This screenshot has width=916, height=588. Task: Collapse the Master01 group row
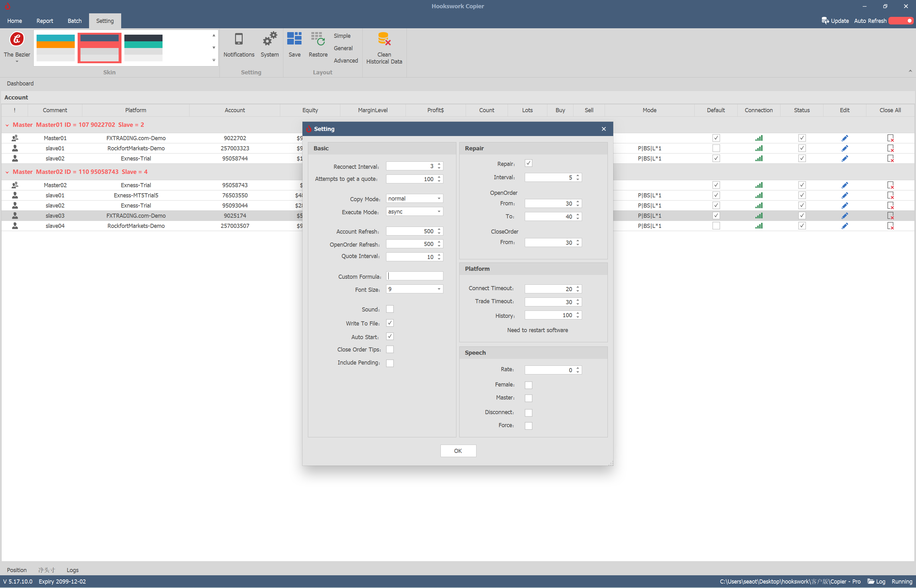[x=7, y=125]
